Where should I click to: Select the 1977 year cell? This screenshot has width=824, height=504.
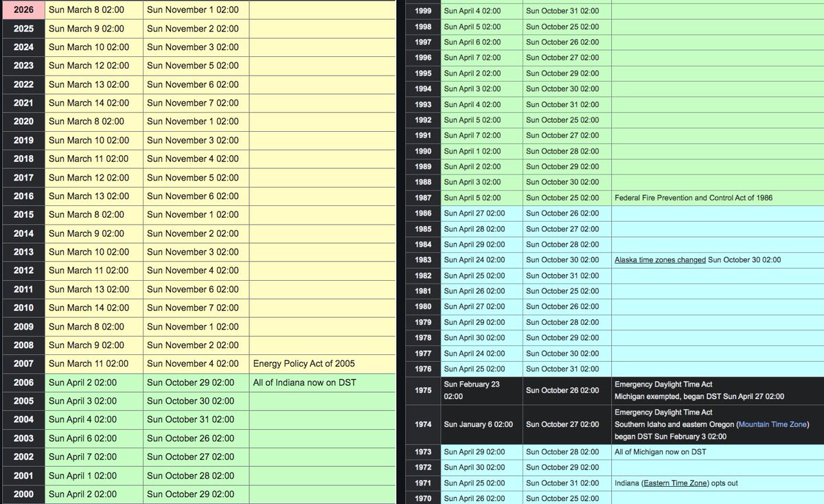424,354
